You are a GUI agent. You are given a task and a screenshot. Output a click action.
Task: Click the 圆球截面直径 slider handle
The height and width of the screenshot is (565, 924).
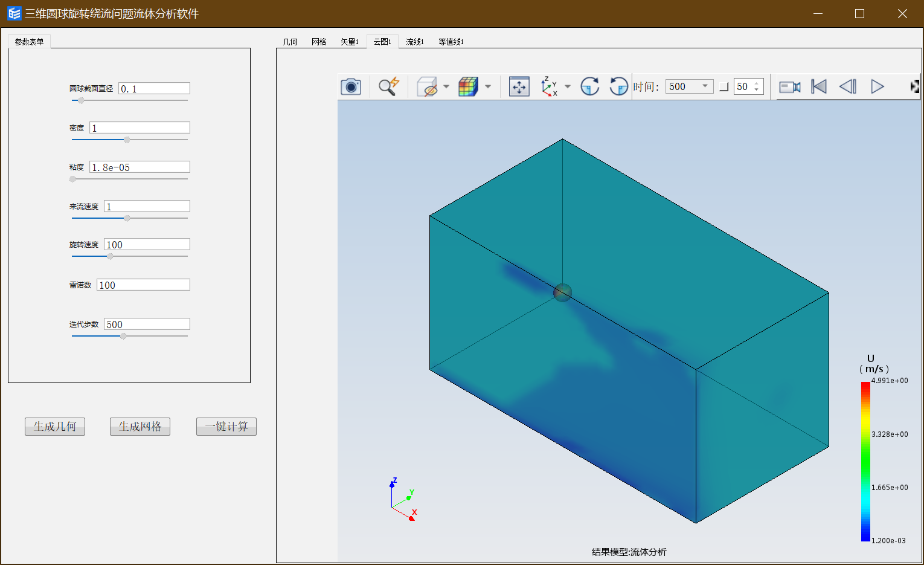coord(81,101)
